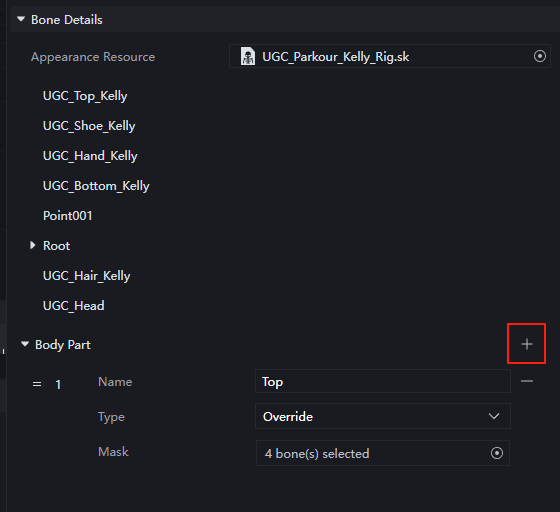560x512 pixels.
Task: Click the UGC_Parkour_Kelly_Rig.sk skeleton file icon
Action: pyautogui.click(x=248, y=56)
